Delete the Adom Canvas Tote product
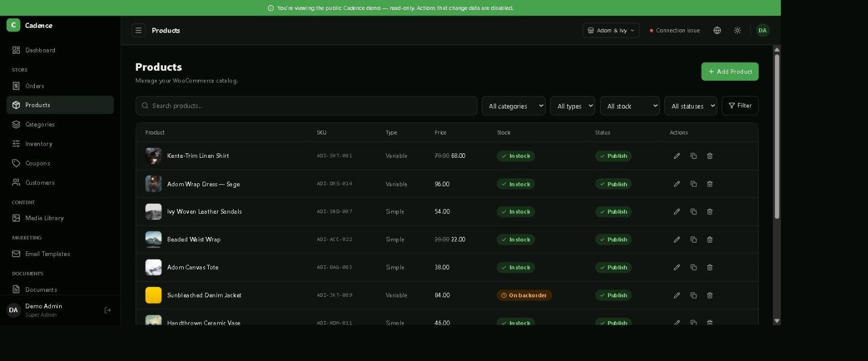 (x=710, y=267)
